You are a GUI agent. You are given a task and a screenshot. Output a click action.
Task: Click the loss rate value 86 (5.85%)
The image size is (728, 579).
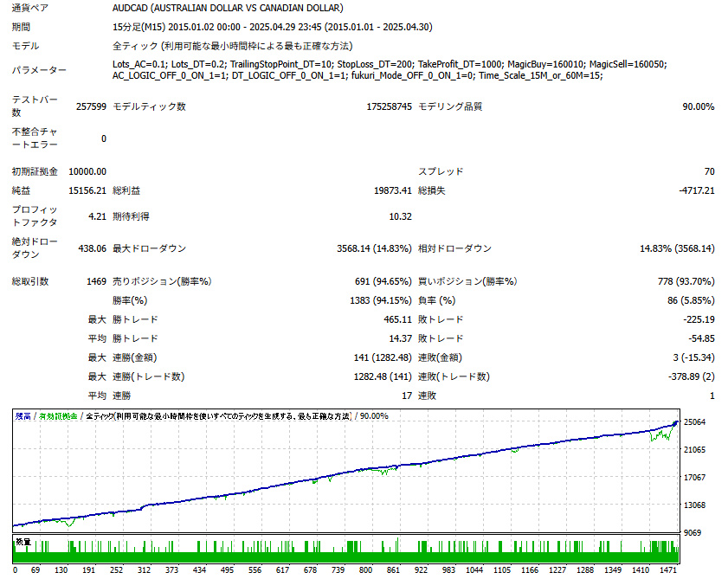[691, 300]
